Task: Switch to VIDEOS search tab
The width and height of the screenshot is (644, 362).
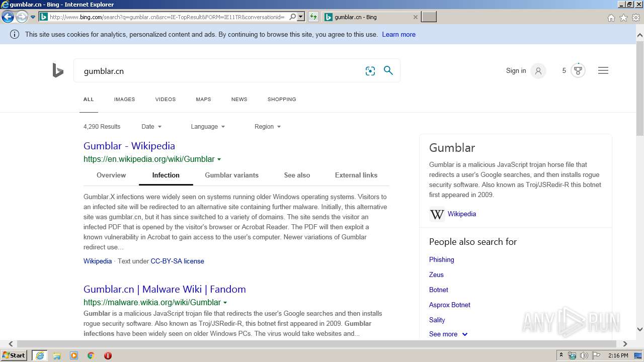Action: (x=166, y=99)
